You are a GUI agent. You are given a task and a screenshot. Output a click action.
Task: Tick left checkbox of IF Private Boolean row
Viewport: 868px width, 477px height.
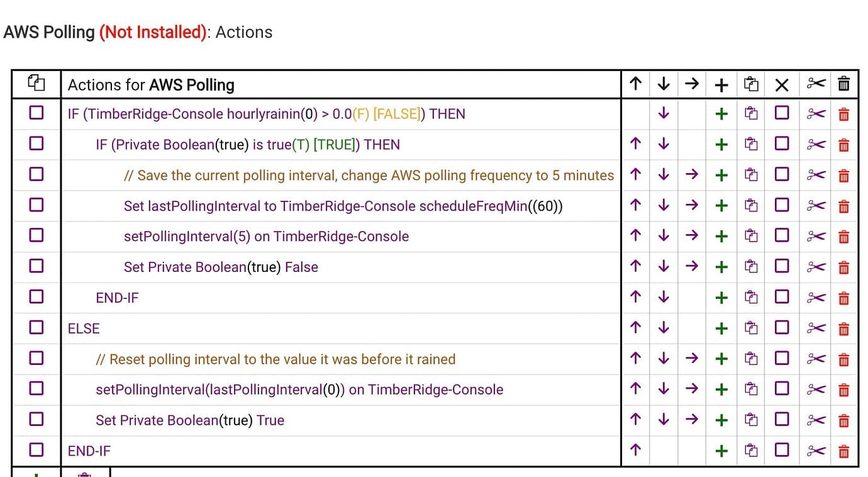pyautogui.click(x=36, y=143)
